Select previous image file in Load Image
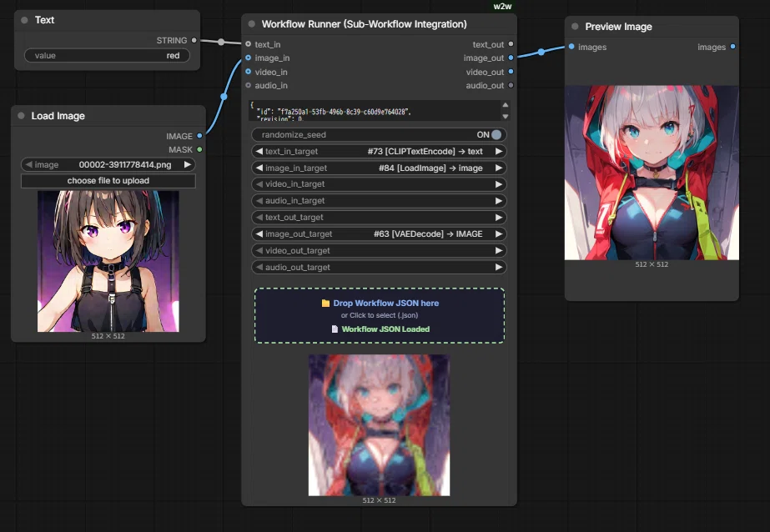Image resolution: width=770 pixels, height=532 pixels. [x=28, y=165]
